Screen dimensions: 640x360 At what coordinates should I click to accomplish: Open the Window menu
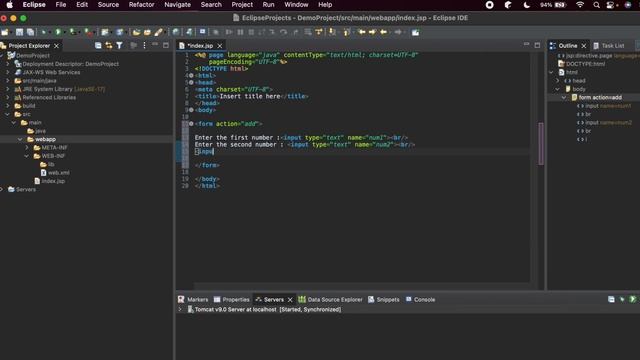296,5
